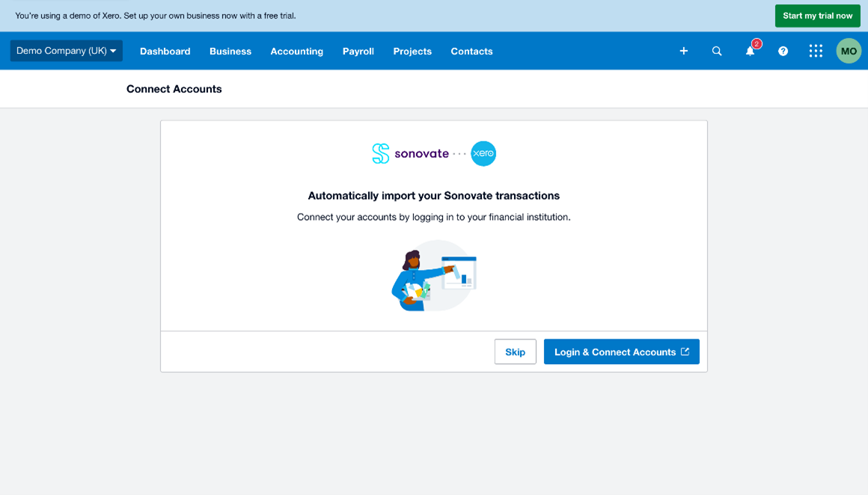Open the quick create plus icon
This screenshot has height=495, width=868.
coord(683,51)
